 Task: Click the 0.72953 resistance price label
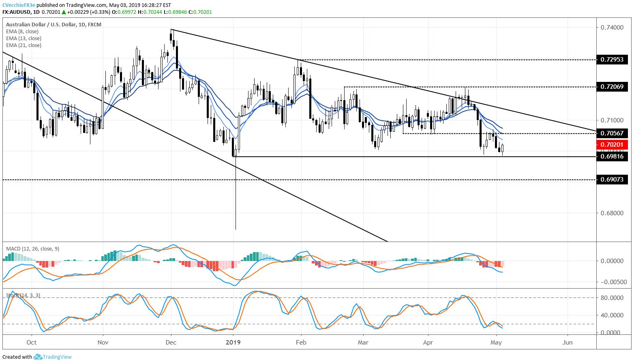612,60
